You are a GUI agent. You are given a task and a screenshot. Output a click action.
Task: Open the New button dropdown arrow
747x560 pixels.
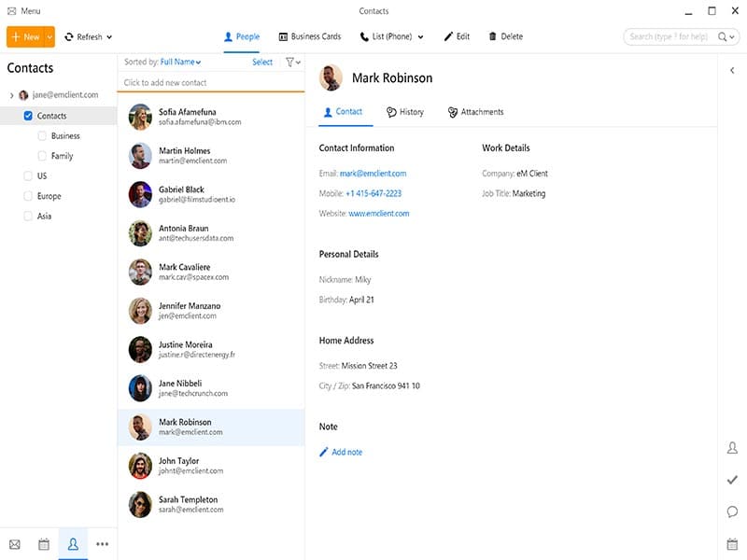point(49,36)
